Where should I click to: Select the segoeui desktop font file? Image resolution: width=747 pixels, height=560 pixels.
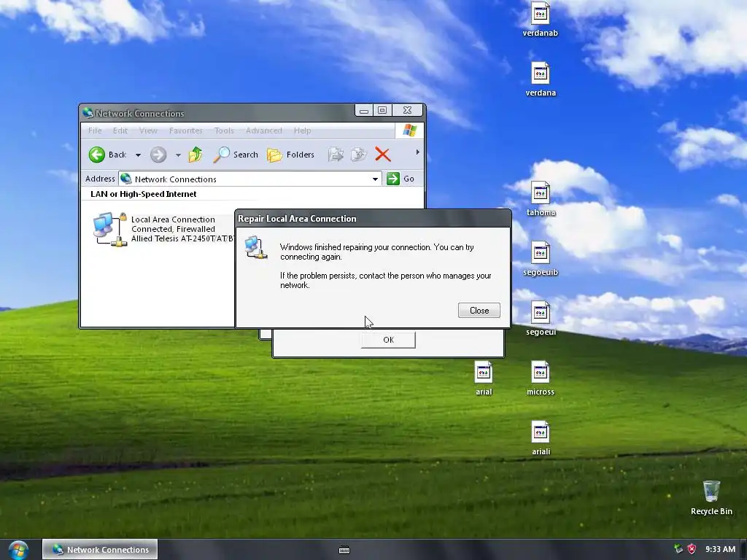click(541, 319)
